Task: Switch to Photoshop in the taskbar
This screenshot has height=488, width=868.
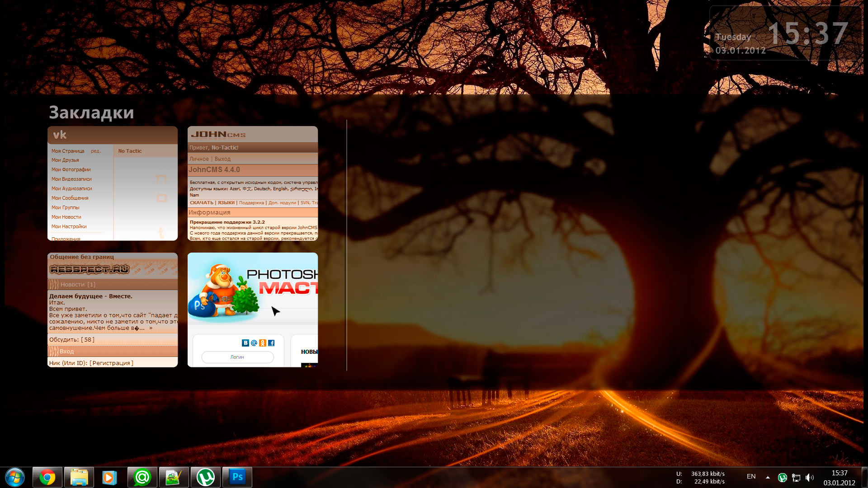Action: click(x=237, y=477)
